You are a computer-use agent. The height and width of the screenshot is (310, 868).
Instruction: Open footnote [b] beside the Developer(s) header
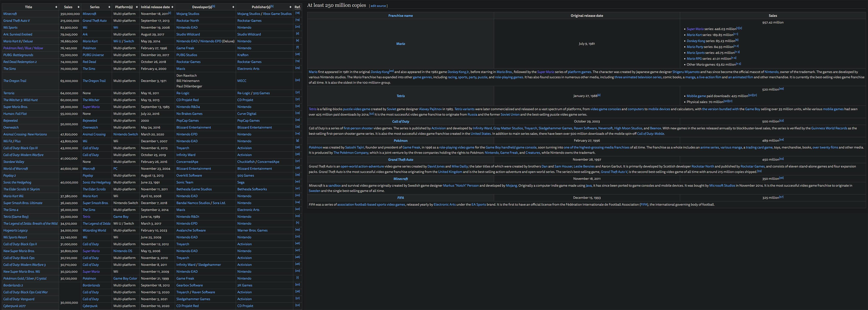point(214,6)
